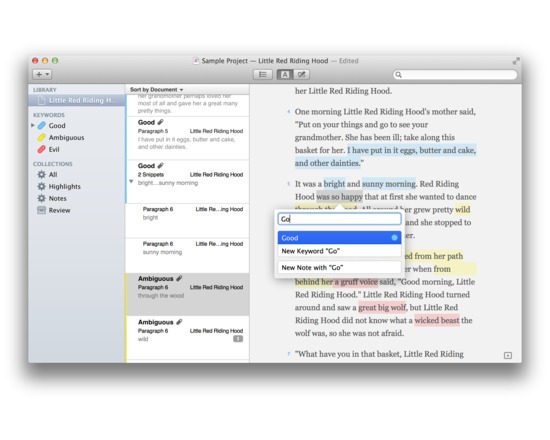The image size is (550, 440).
Task: Click edit pencil on Good Paragraph 5
Action: pyautogui.click(x=160, y=122)
